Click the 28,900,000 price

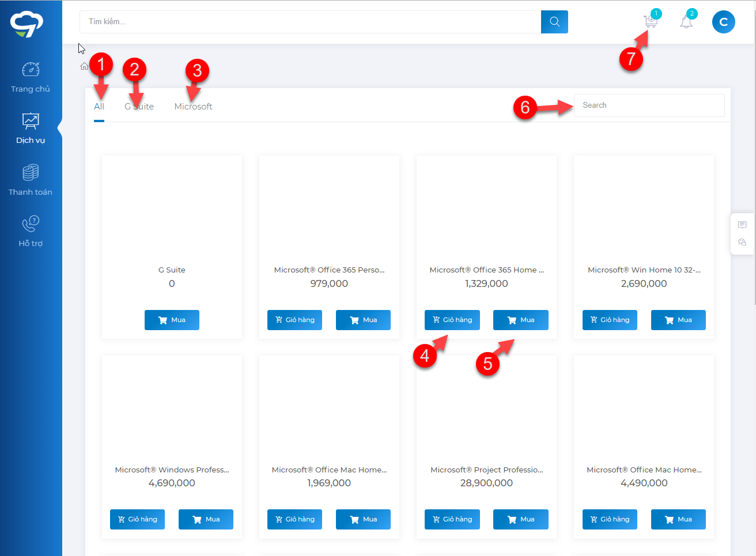pyautogui.click(x=486, y=483)
